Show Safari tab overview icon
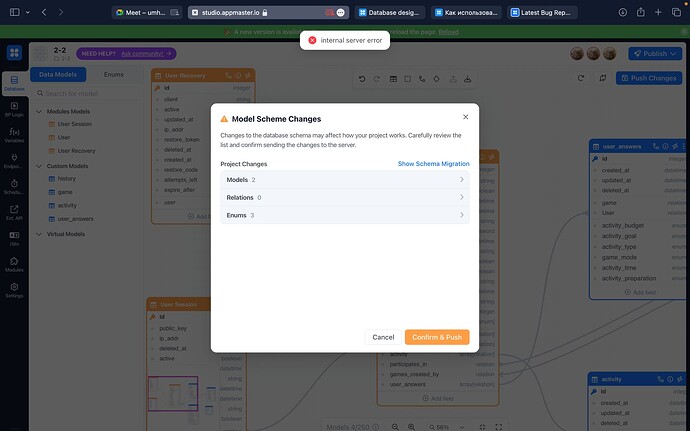Screen dimensions: 690x431 676,12
